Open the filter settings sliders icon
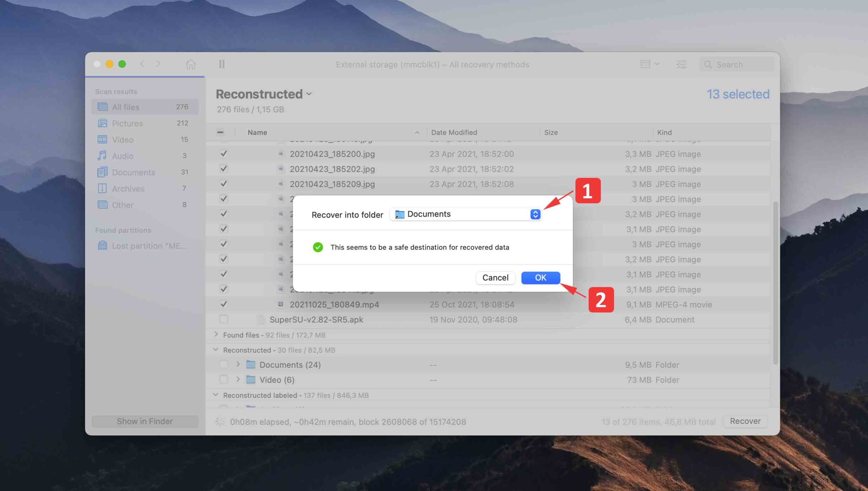Screen dimensions: 868x491 point(681,64)
